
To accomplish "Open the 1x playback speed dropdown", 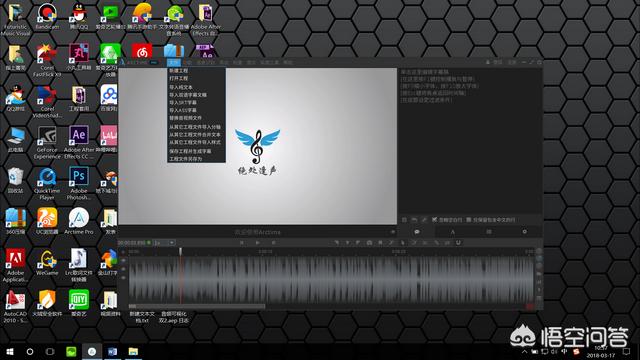I will pyautogui.click(x=164, y=242).
